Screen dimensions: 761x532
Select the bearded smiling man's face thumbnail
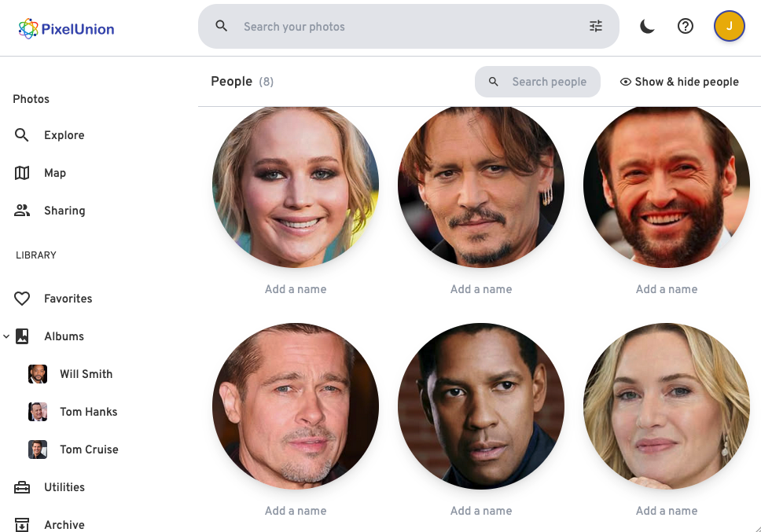click(667, 187)
